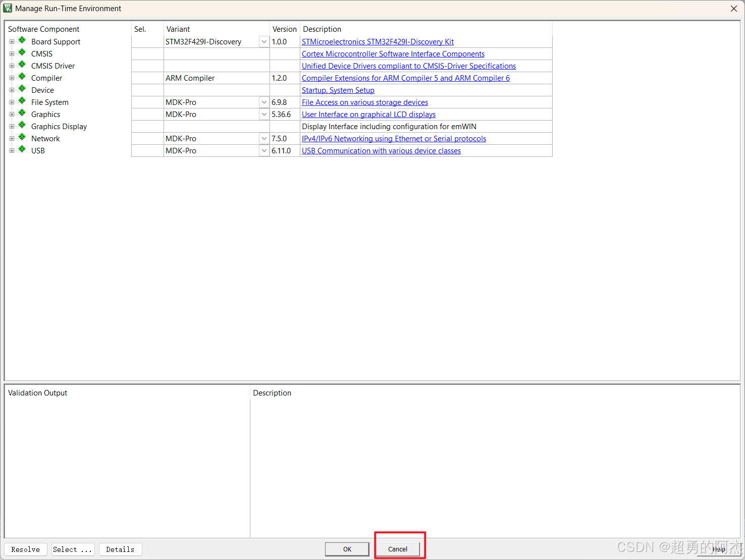Click the green diamond icon beside Network
The height and width of the screenshot is (560, 745).
pos(22,137)
